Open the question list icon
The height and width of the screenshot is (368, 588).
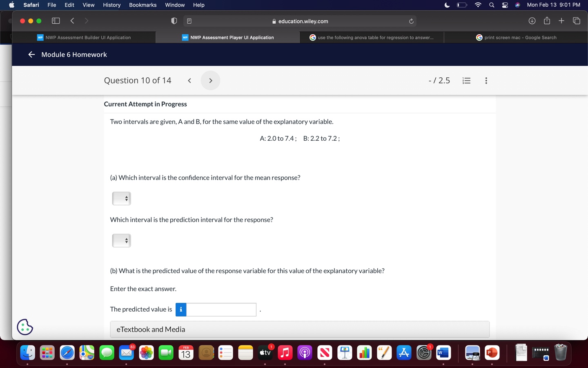tap(466, 81)
